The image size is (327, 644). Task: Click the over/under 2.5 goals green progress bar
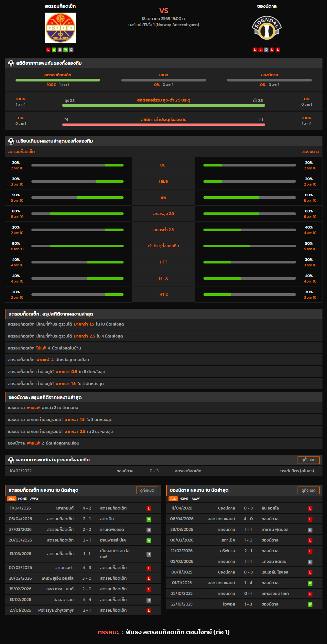163,105
